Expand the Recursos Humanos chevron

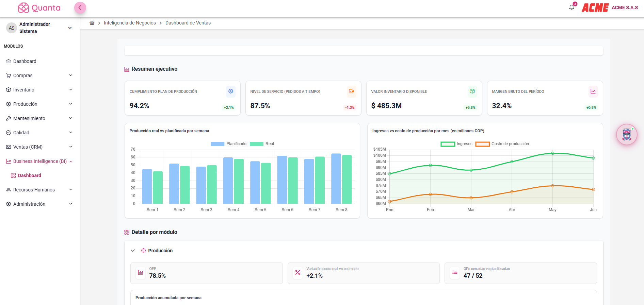71,190
